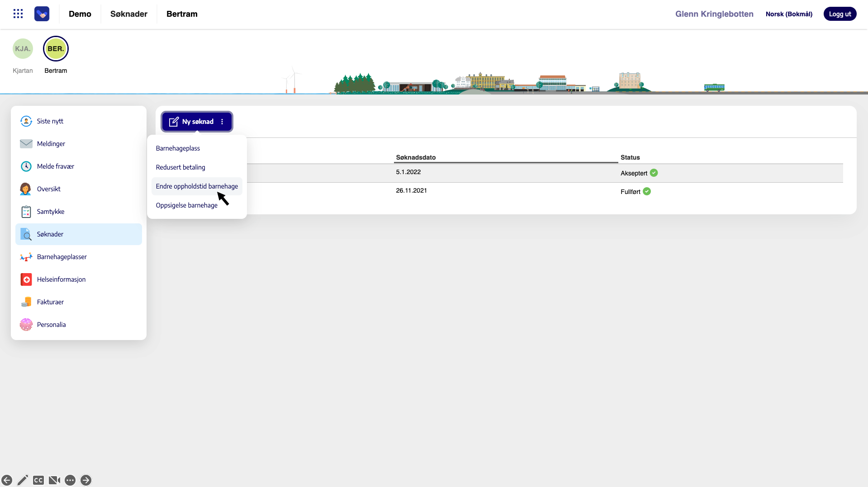
Task: Click Søknader in the top breadcrumb
Action: pyautogui.click(x=129, y=14)
